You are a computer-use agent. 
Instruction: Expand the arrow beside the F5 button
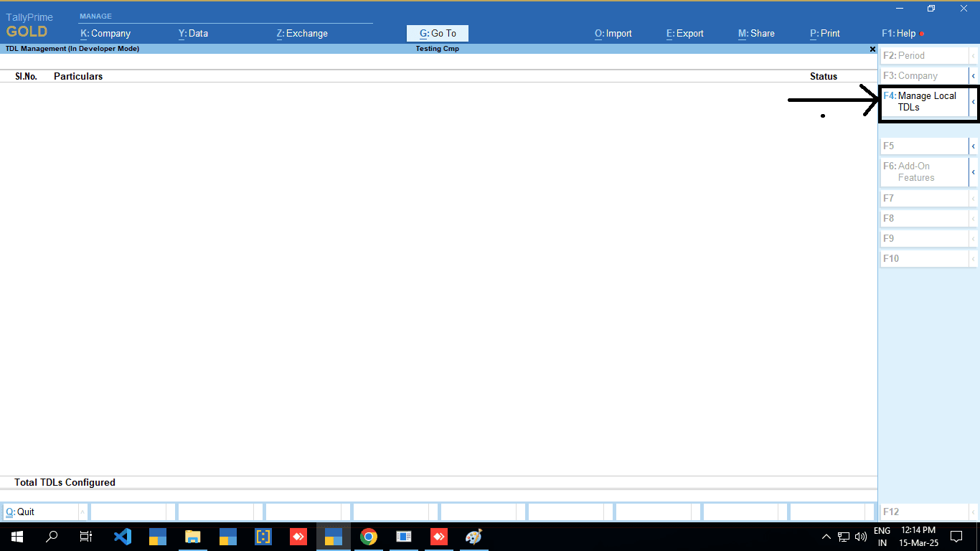coord(974,146)
